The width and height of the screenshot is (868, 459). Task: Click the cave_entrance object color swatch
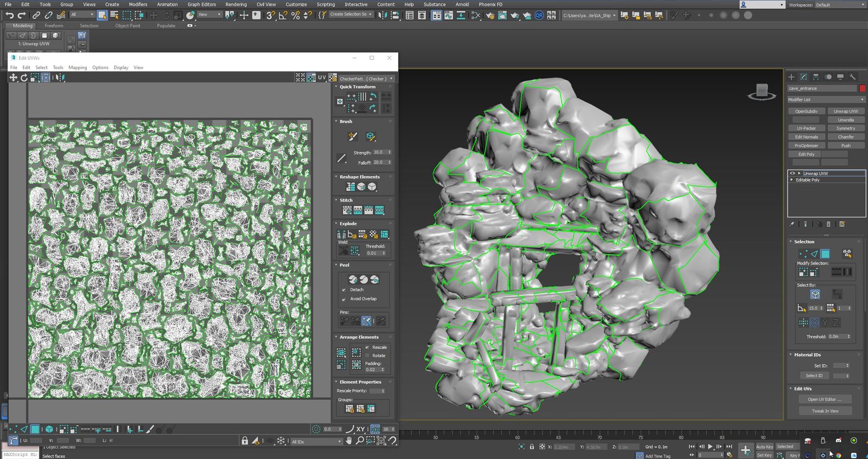(862, 88)
